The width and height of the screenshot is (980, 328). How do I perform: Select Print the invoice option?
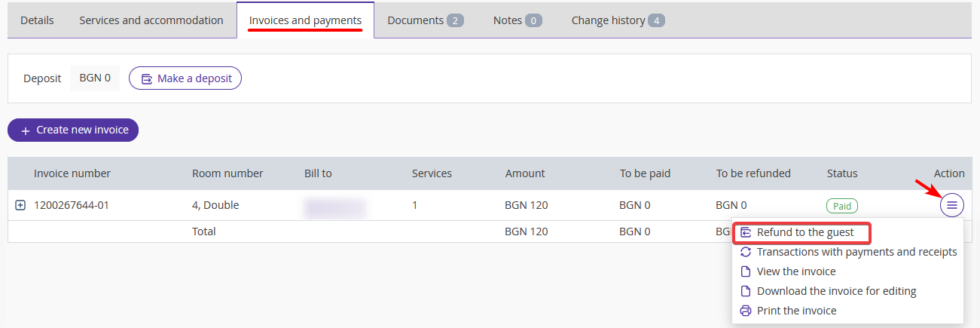click(x=796, y=311)
